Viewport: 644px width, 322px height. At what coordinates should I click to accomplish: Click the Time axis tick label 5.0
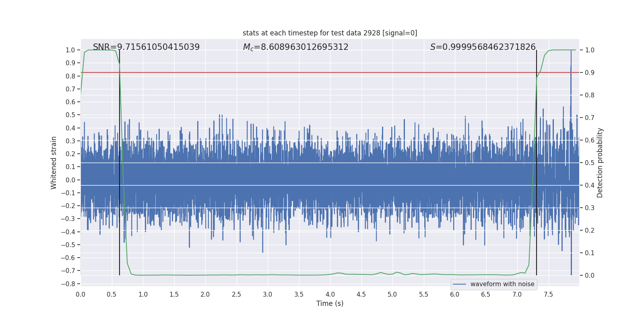coord(392,294)
